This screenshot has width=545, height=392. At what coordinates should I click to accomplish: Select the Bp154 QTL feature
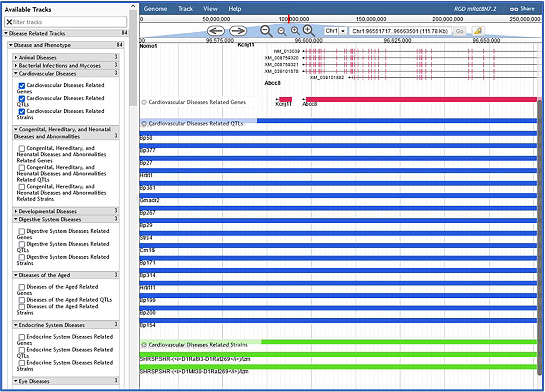coord(338,320)
